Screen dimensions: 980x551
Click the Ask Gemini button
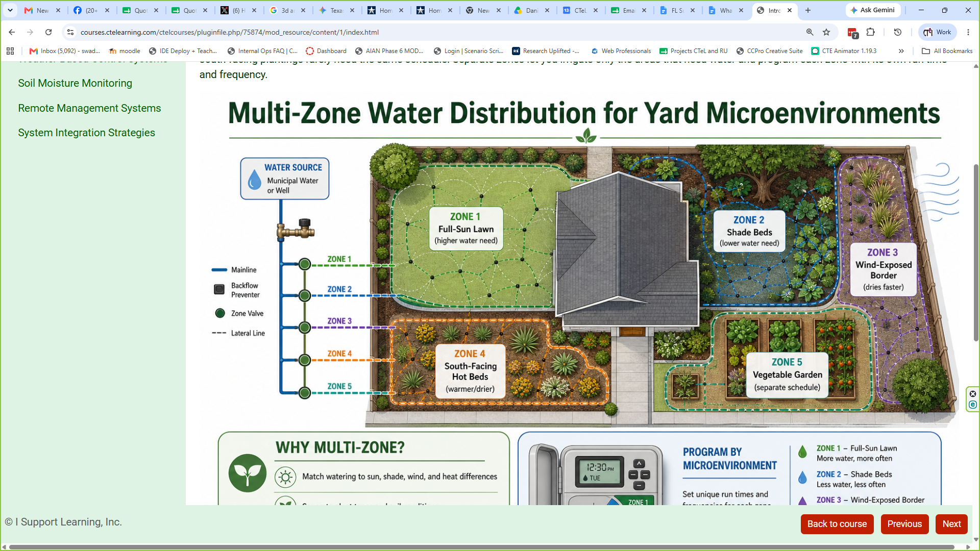872,10
